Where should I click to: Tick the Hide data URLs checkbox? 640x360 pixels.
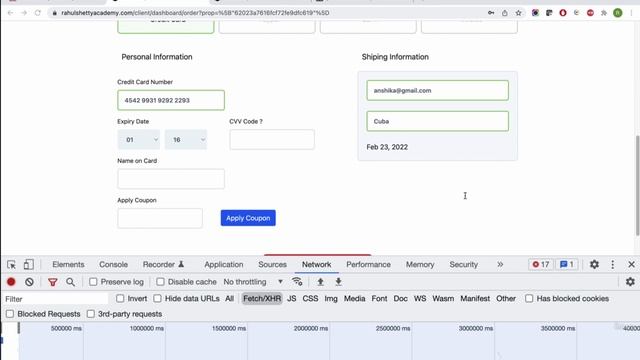click(157, 298)
